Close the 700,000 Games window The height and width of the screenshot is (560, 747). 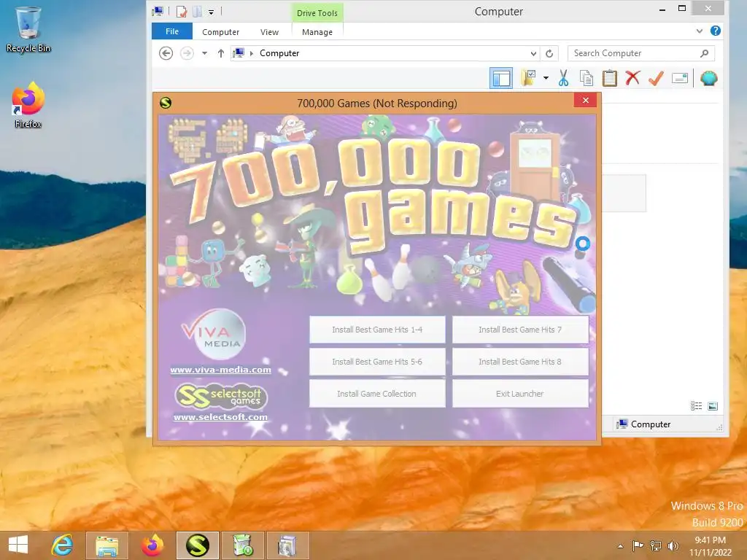coord(586,100)
